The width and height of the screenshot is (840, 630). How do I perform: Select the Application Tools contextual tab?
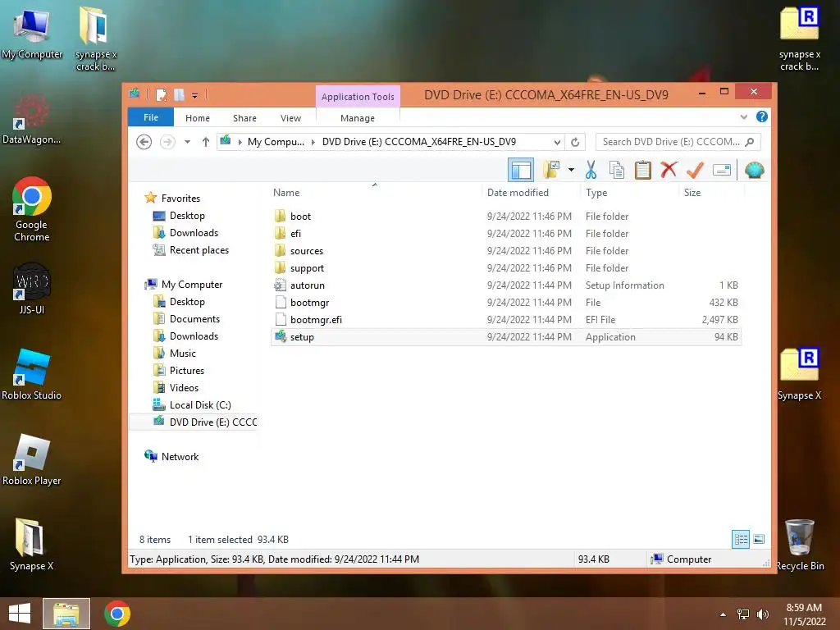(x=358, y=97)
